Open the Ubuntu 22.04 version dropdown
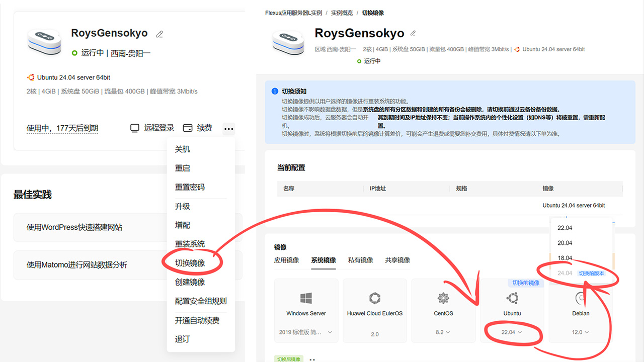This screenshot has height=362, width=644. [512, 332]
